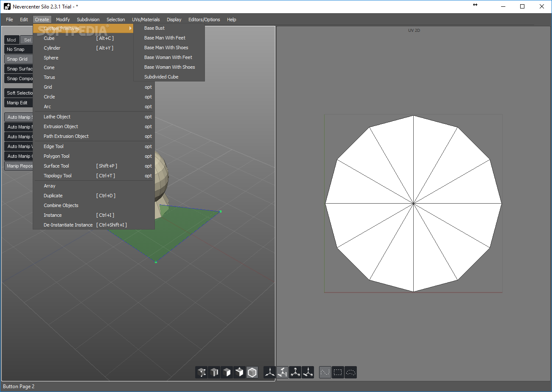The image size is (552, 392).
Task: Toggle Soft Selection mode
Action: [19, 93]
